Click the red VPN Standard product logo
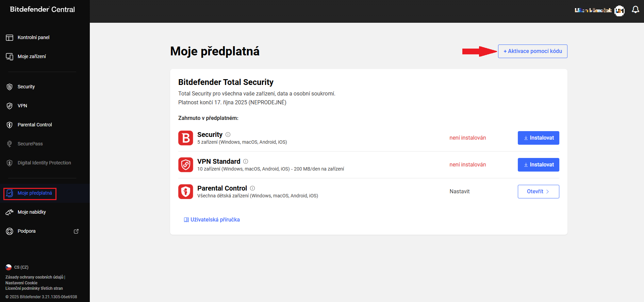The width and height of the screenshot is (644, 302). (x=186, y=165)
